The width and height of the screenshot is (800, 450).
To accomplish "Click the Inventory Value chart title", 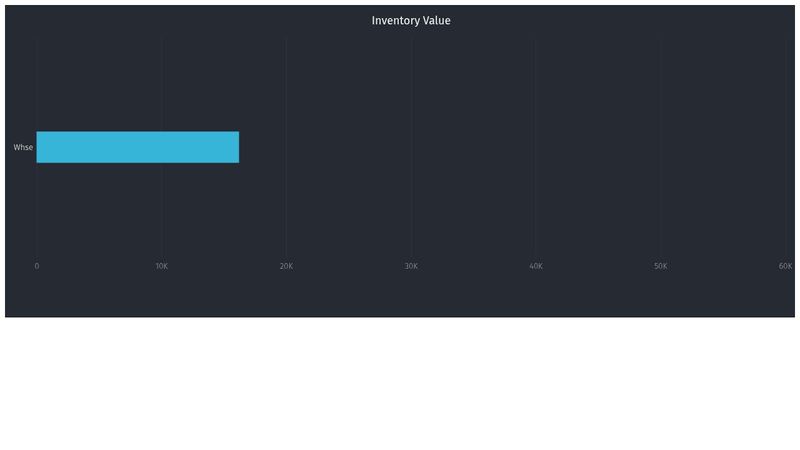I will (411, 21).
